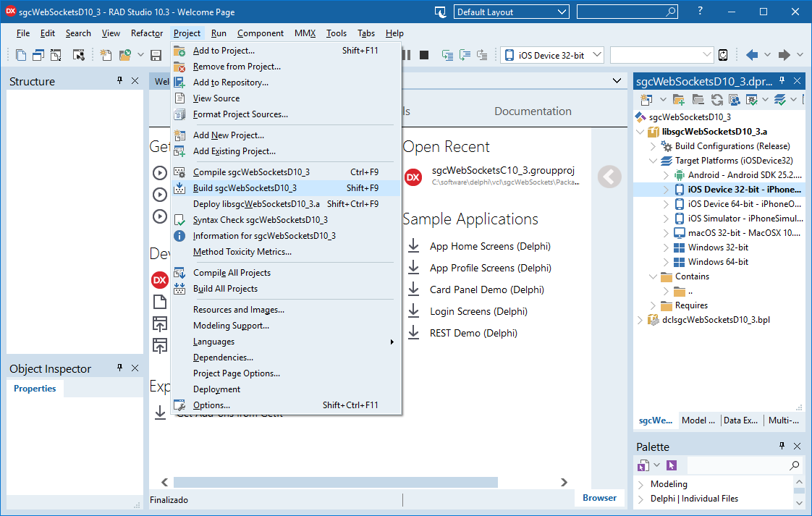
Task: Open the Refactor menu
Action: coord(147,33)
